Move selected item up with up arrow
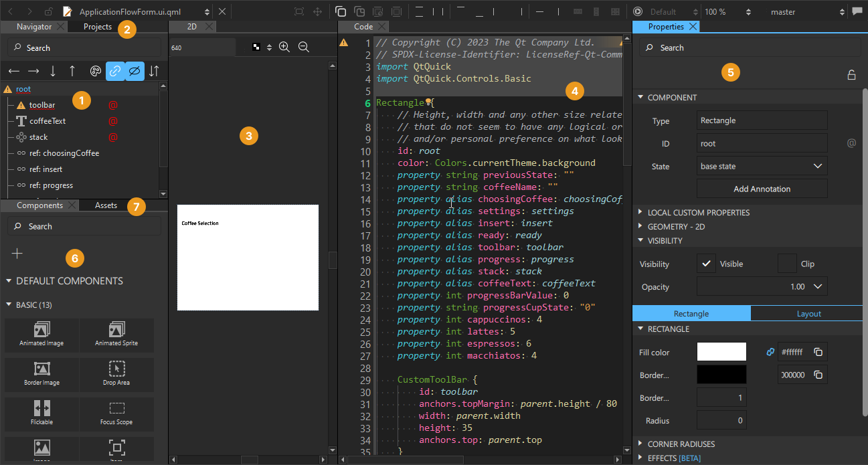The image size is (868, 465). pos(72,71)
